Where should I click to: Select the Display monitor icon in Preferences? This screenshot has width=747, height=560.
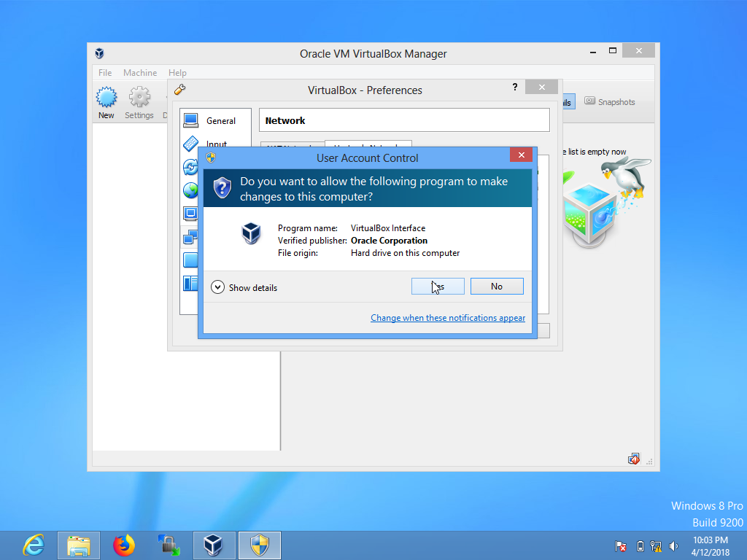190,214
